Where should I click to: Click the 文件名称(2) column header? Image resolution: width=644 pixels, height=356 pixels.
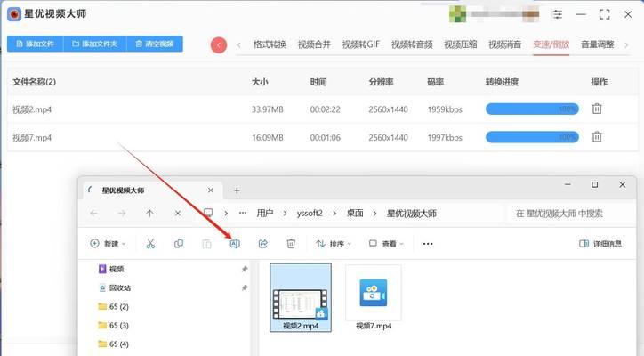coord(35,82)
